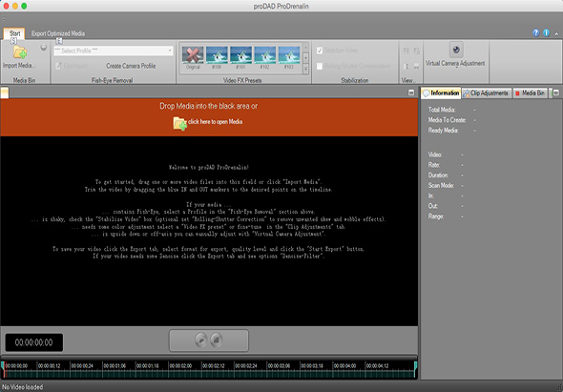The image size is (563, 392).
Task: Click folder icon in orange drop banner
Action: (x=180, y=123)
